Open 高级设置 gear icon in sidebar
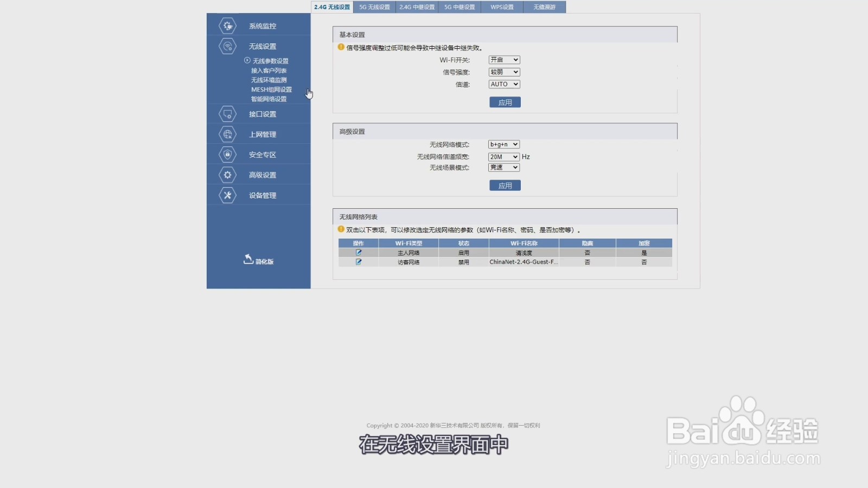This screenshot has height=488, width=868. [227, 175]
